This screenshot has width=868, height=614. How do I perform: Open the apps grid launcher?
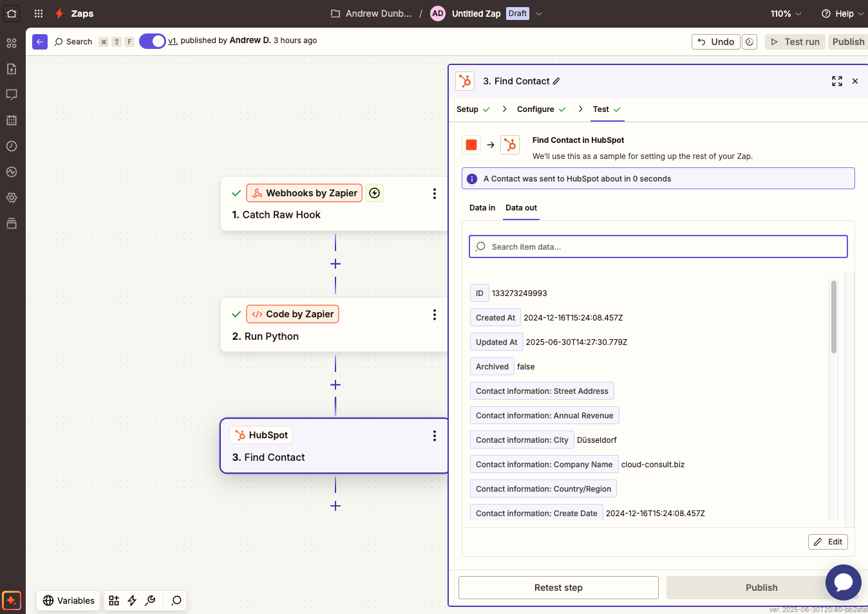(x=39, y=13)
